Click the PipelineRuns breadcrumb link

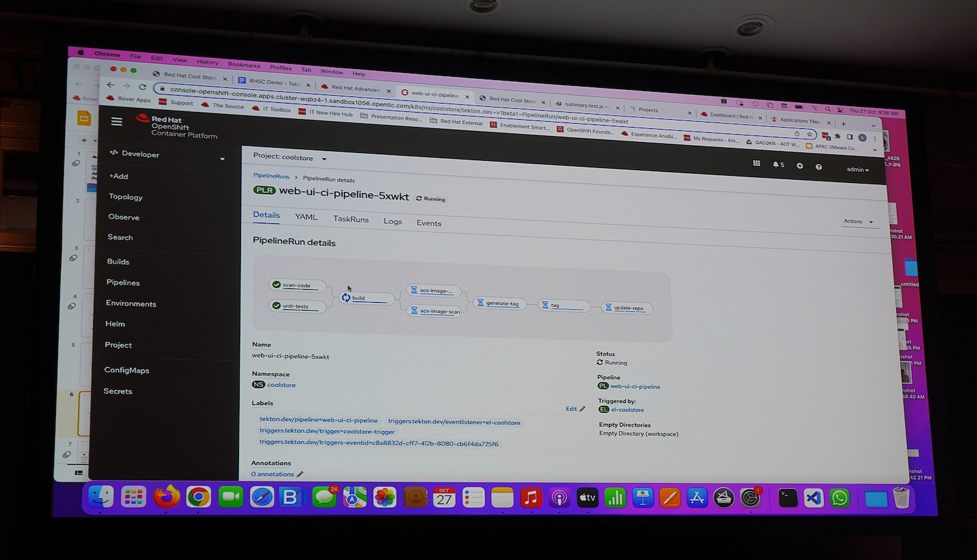coord(271,176)
